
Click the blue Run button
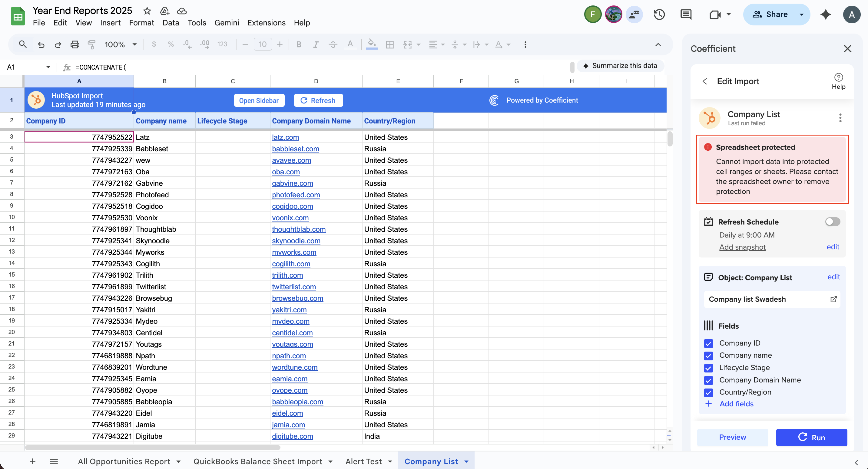(x=811, y=437)
